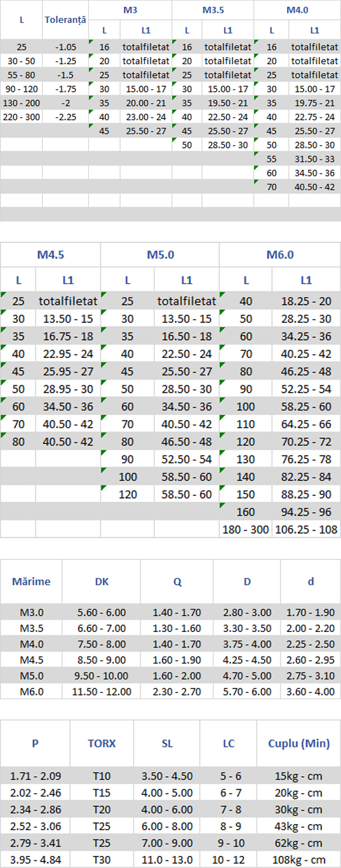Click the 15kg - cm torque value

pos(298,776)
